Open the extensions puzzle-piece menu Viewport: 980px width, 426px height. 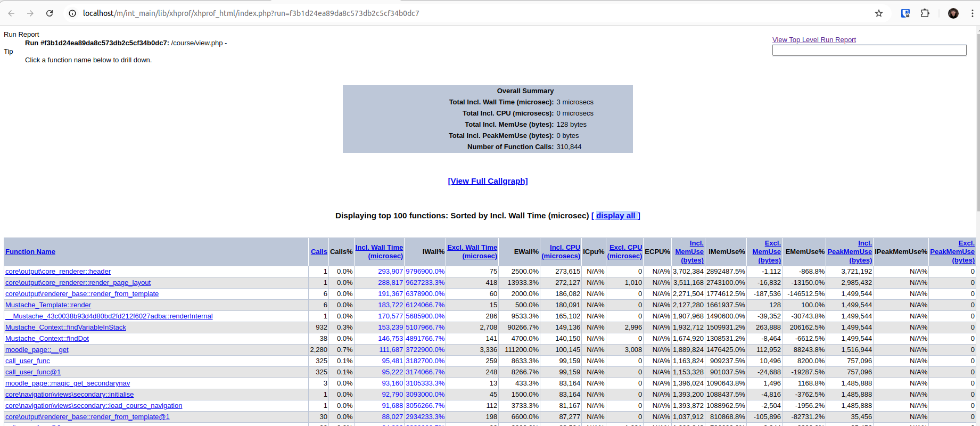[925, 13]
